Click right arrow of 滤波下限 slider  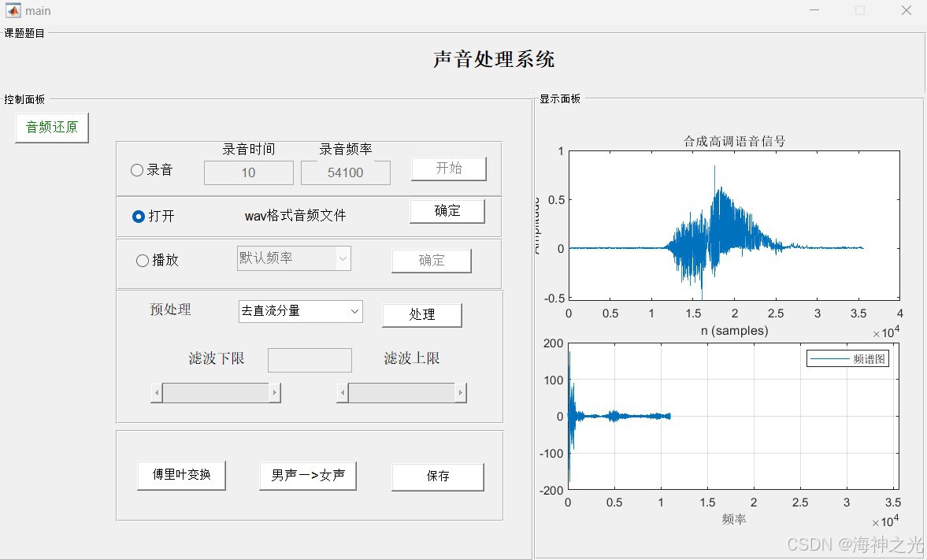click(x=274, y=393)
